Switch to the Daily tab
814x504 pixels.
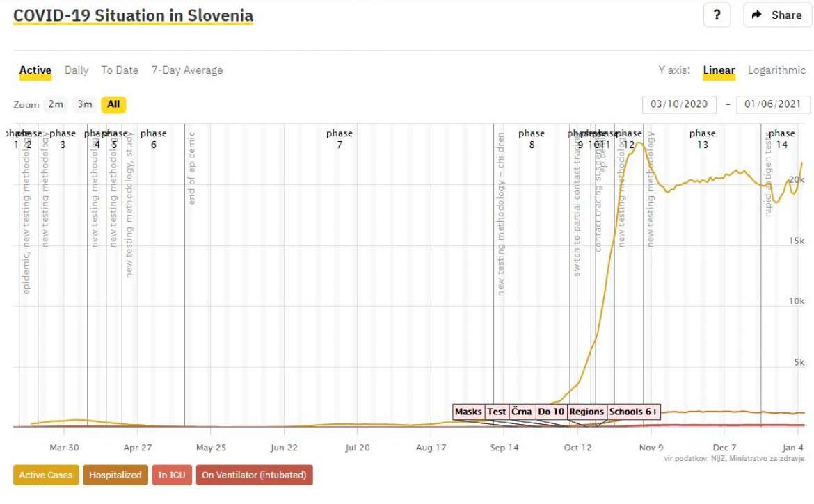point(77,70)
